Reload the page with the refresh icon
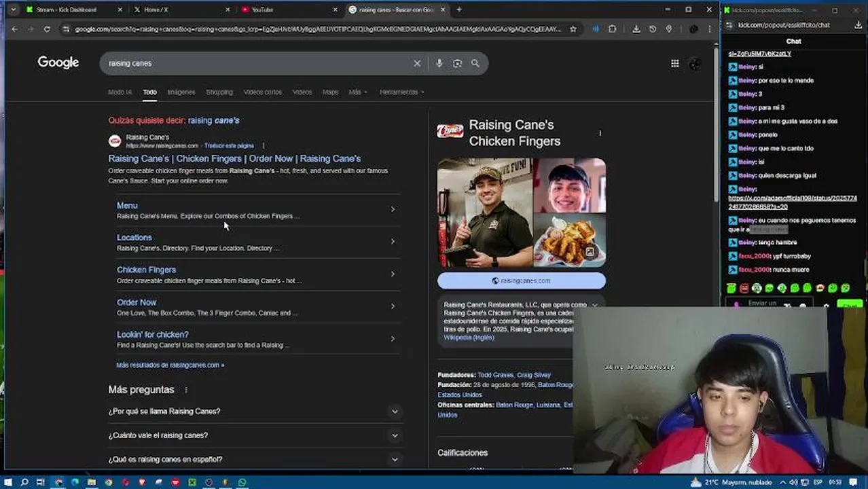Viewport: 868px width, 489px height. 47,29
